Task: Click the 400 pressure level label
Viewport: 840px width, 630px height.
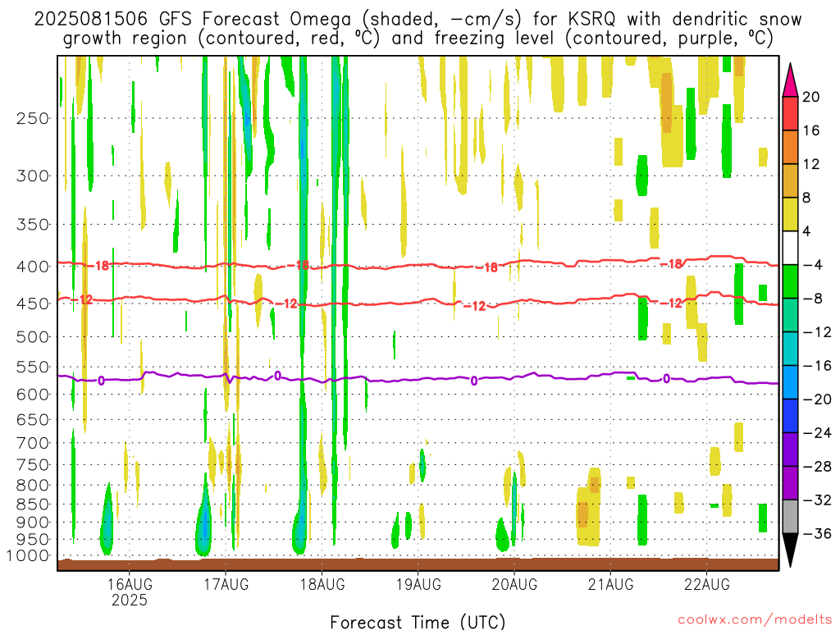Action: 32,267
